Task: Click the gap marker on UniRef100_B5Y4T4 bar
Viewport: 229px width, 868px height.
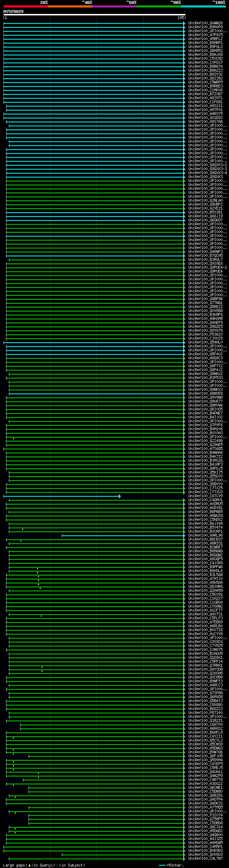Action: click(x=23, y=529)
